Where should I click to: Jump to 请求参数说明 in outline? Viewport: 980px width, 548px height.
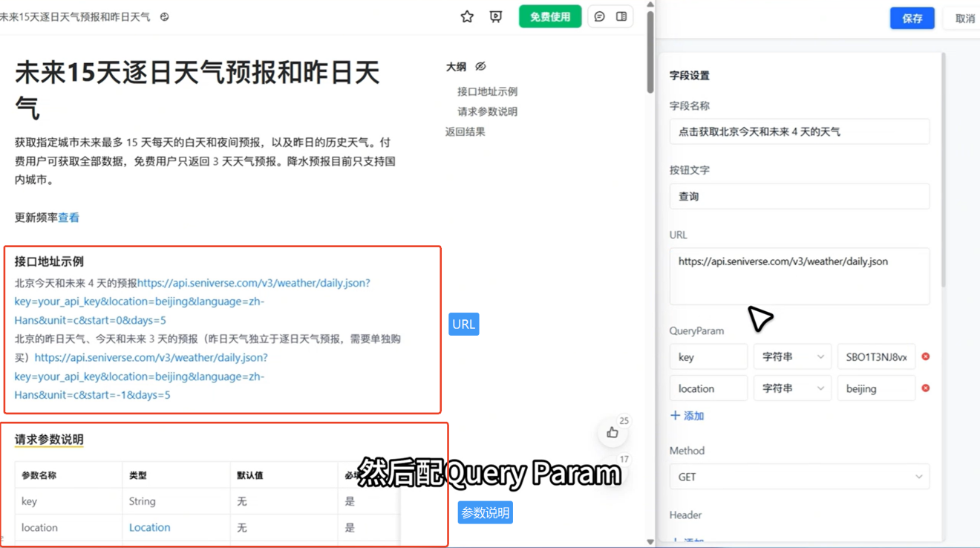point(487,111)
